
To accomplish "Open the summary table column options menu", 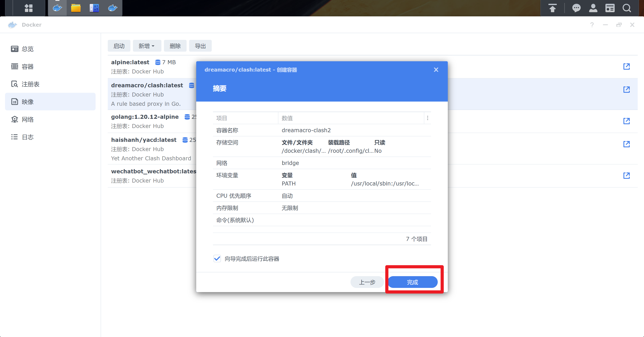I will pyautogui.click(x=427, y=118).
